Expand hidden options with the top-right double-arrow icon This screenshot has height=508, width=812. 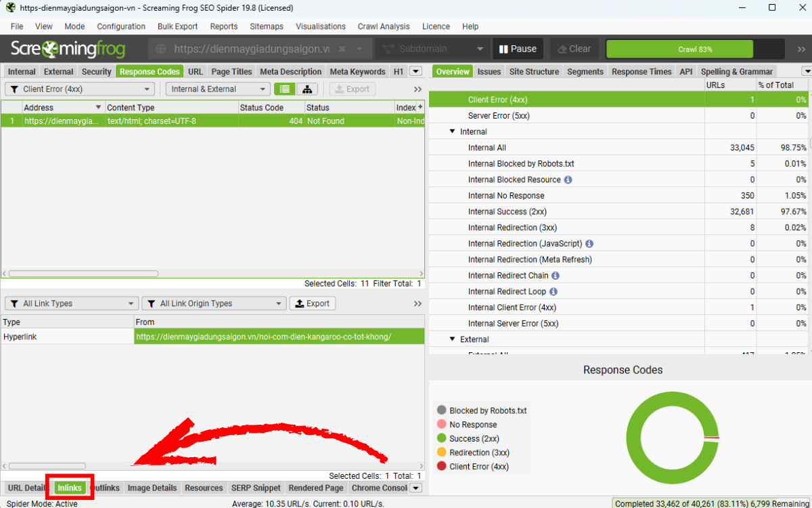(x=798, y=49)
